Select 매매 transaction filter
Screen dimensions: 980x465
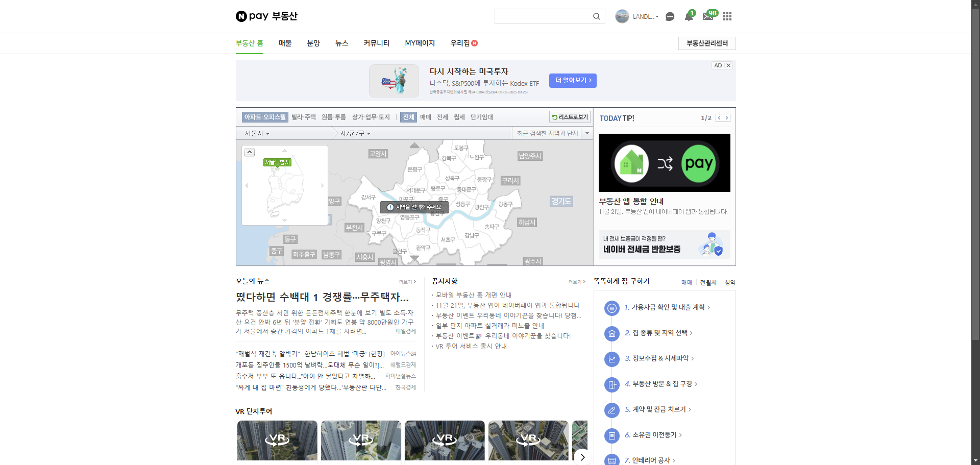pos(426,117)
